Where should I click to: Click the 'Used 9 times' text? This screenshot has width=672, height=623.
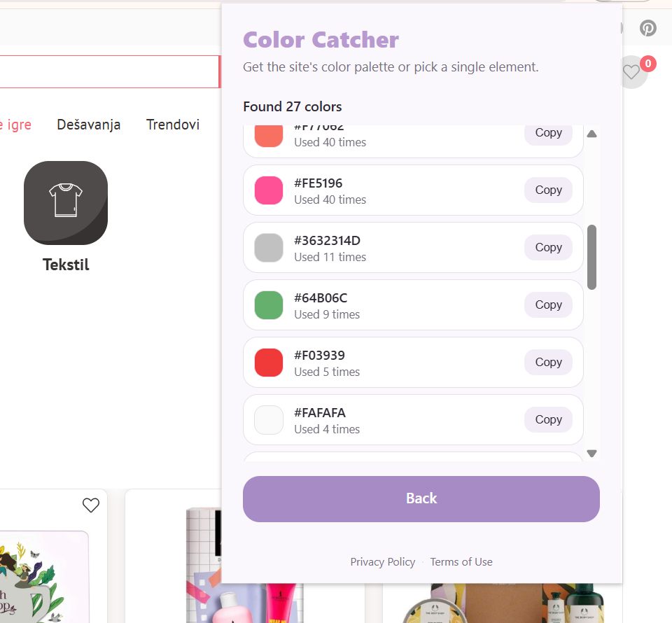(327, 314)
